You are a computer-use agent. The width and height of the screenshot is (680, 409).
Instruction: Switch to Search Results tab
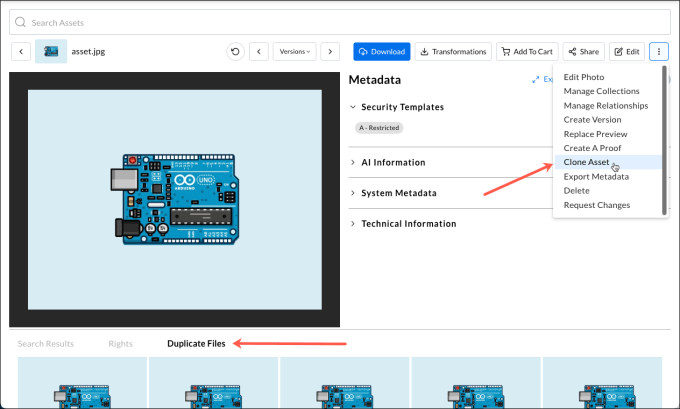(x=46, y=344)
